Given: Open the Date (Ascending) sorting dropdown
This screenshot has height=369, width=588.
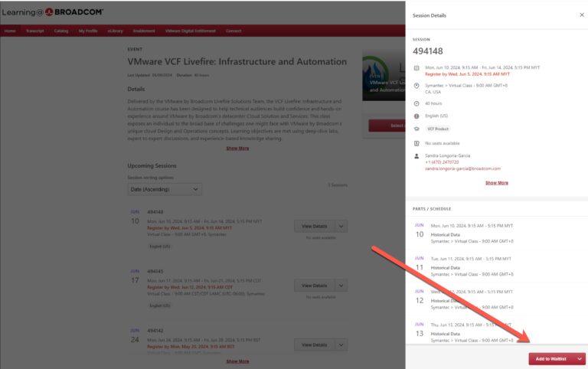Looking at the screenshot, I should pos(165,189).
